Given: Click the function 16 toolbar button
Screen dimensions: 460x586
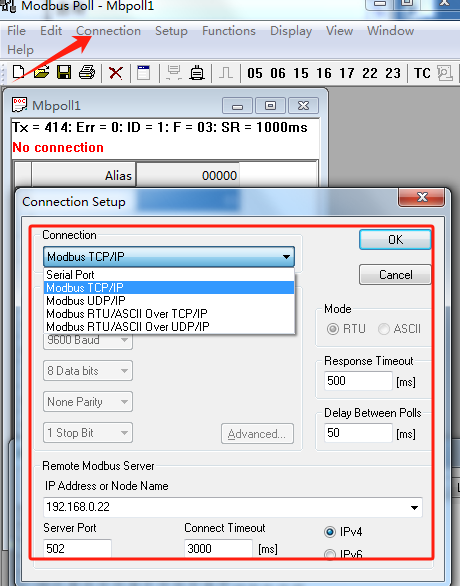Looking at the screenshot, I should pos(324,73).
